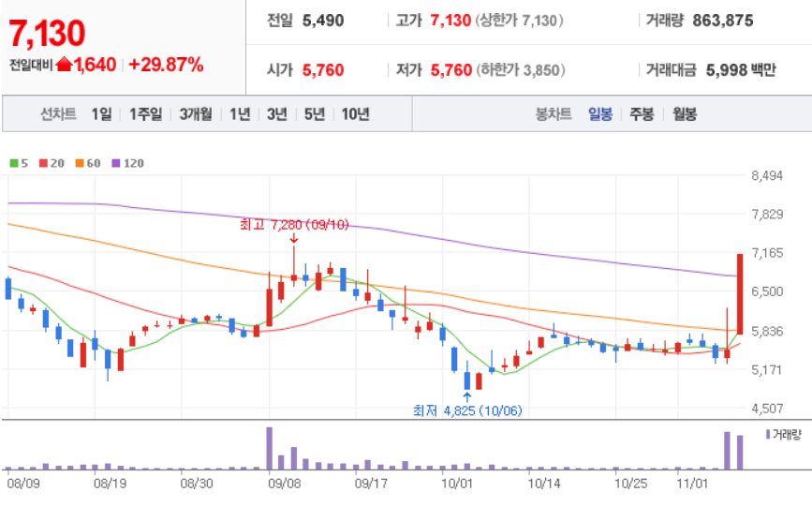812x507 pixels.
Task: Click the current price 7,130 headline
Action: pos(47,33)
